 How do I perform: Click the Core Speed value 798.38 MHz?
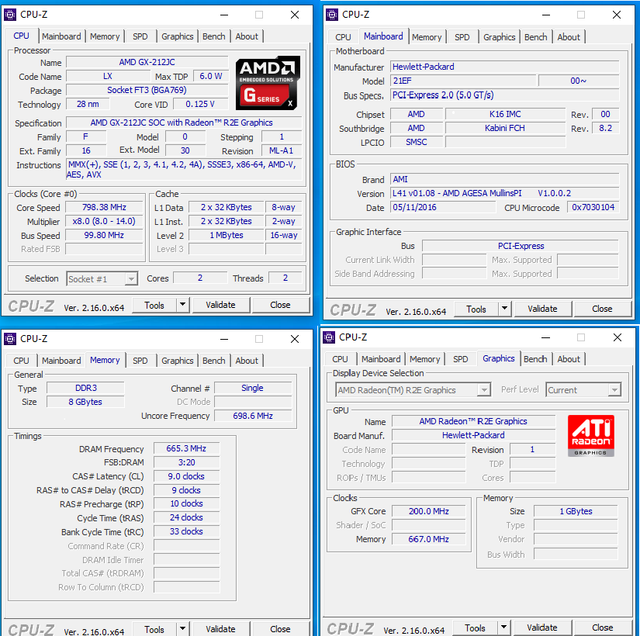click(104, 207)
